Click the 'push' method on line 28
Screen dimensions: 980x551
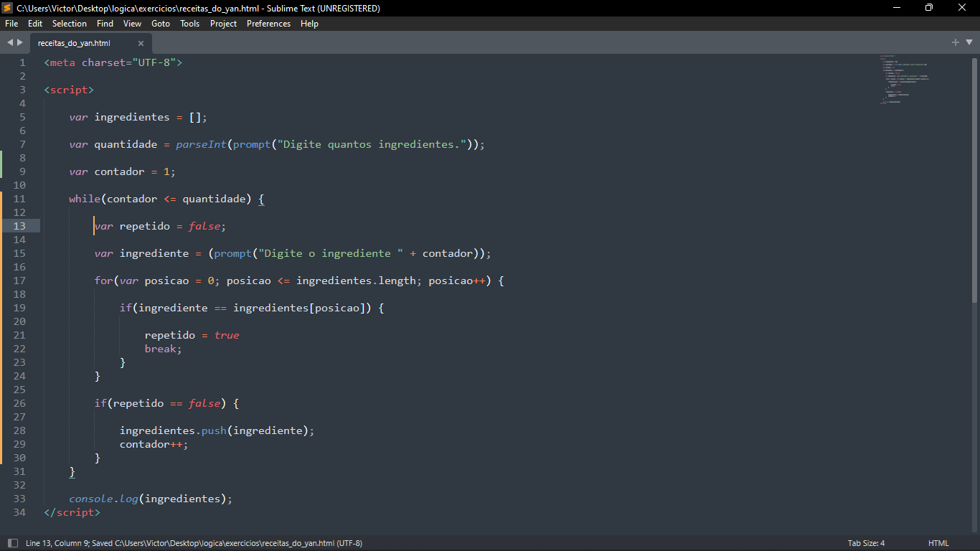[x=214, y=430]
